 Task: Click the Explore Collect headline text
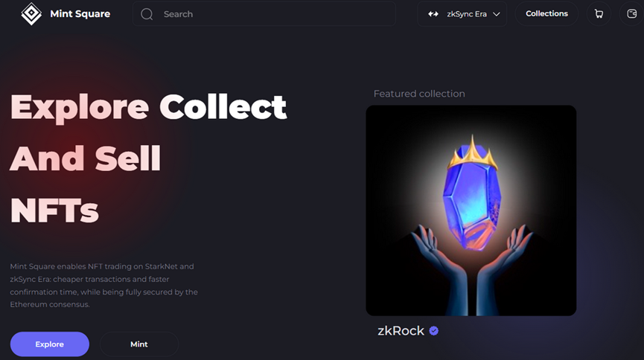pyautogui.click(x=148, y=107)
